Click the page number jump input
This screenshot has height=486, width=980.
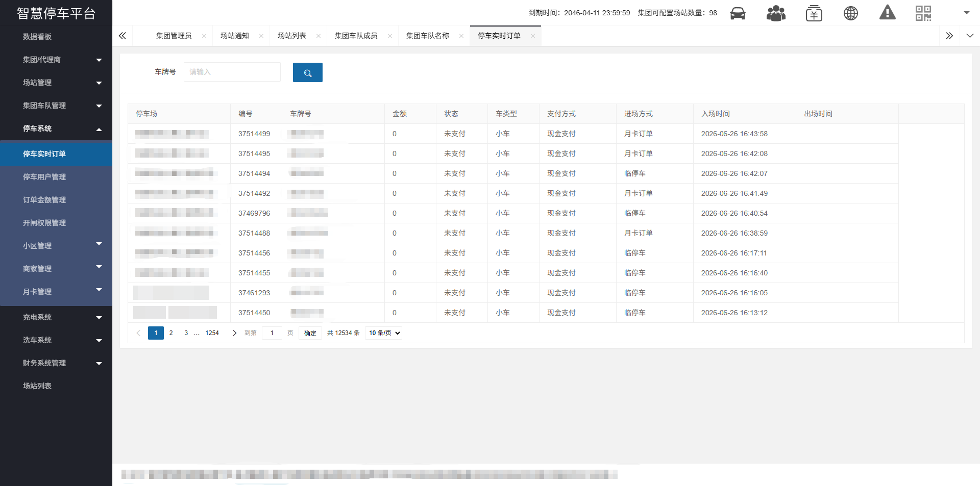point(272,333)
